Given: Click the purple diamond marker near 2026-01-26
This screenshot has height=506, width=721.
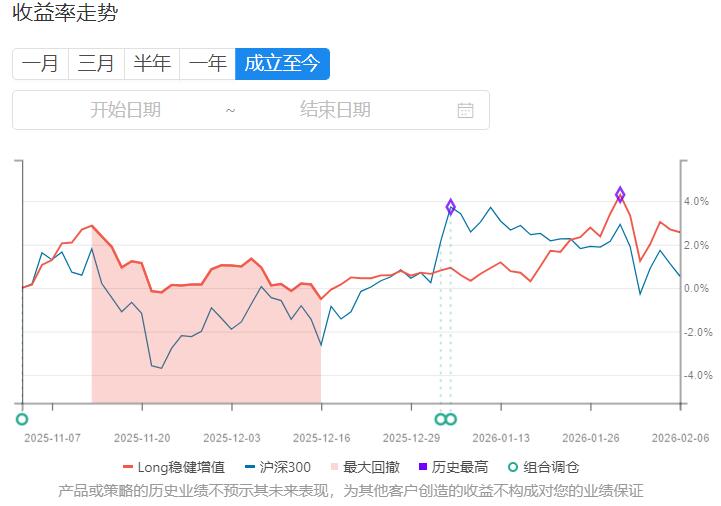Looking at the screenshot, I should 620,194.
